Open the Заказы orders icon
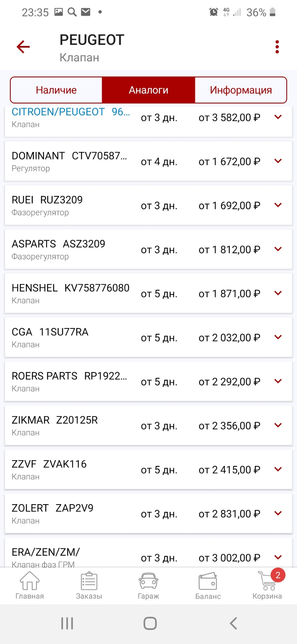The image size is (297, 644). coord(89,586)
